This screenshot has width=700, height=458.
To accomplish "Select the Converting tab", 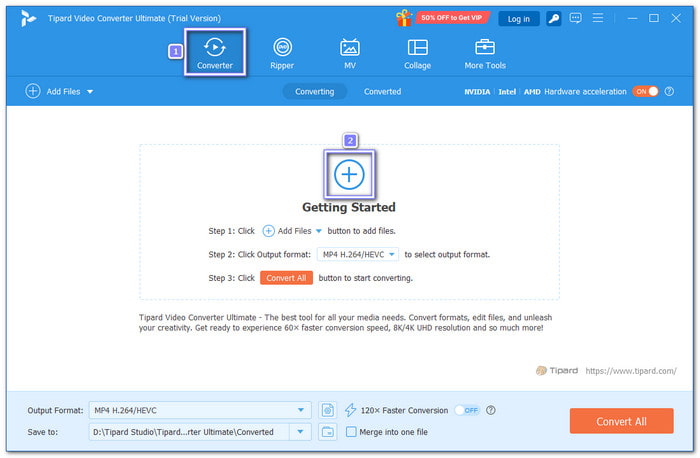I will (x=315, y=91).
